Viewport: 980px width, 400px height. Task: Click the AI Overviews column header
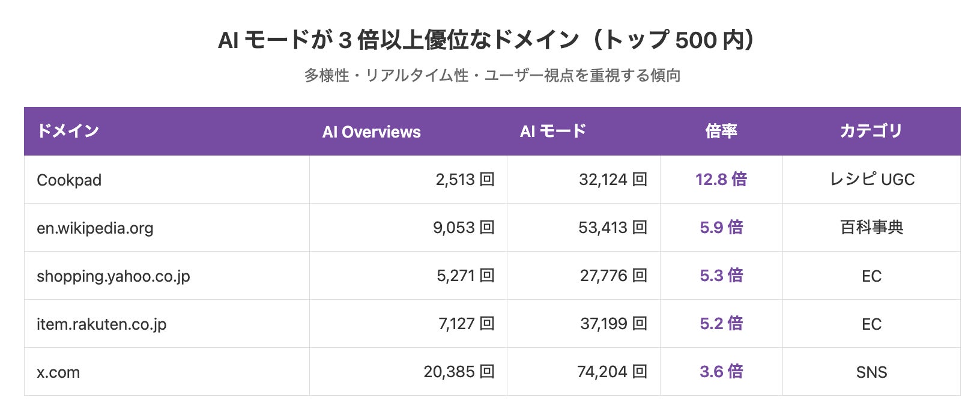click(371, 132)
